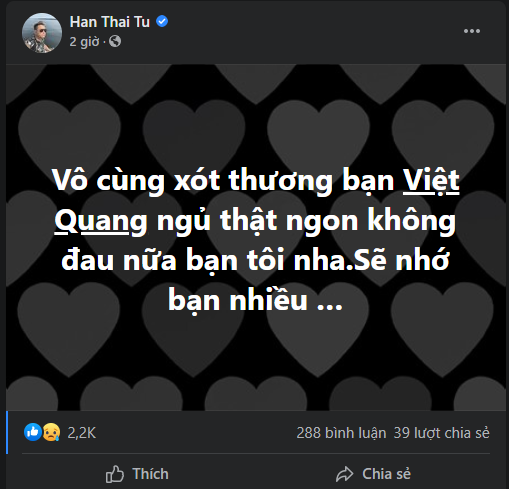Screen dimensions: 509x489
Task: Open the '2 giờ' post timestamp
Action: click(84, 42)
